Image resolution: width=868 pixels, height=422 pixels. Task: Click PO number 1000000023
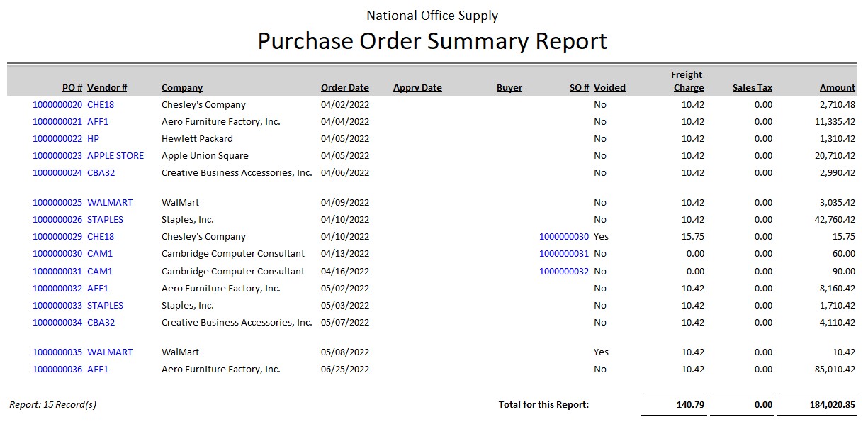pyautogui.click(x=57, y=156)
